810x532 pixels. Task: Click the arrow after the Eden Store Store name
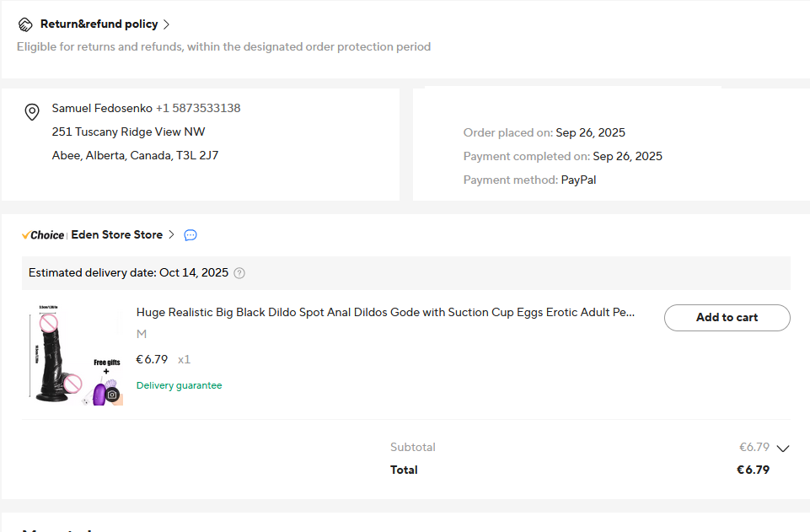[x=171, y=235]
